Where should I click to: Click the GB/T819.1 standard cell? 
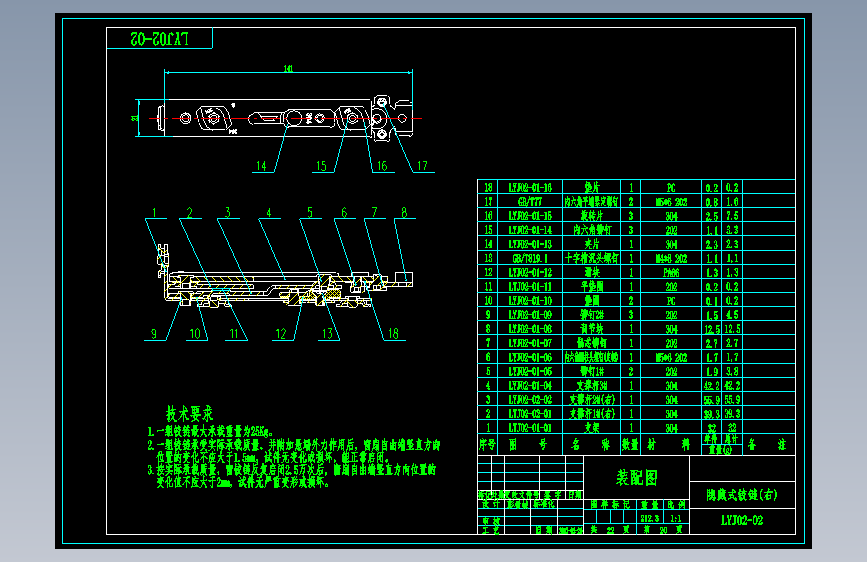pos(530,258)
